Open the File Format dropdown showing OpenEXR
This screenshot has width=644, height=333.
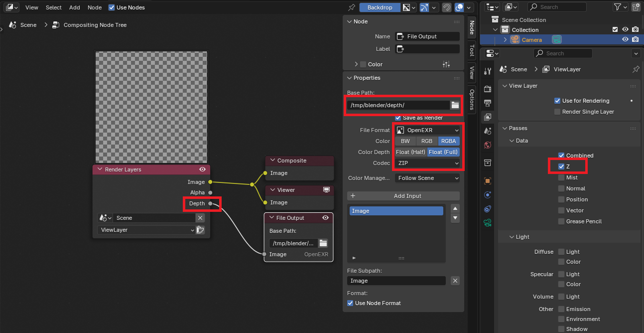coord(427,130)
